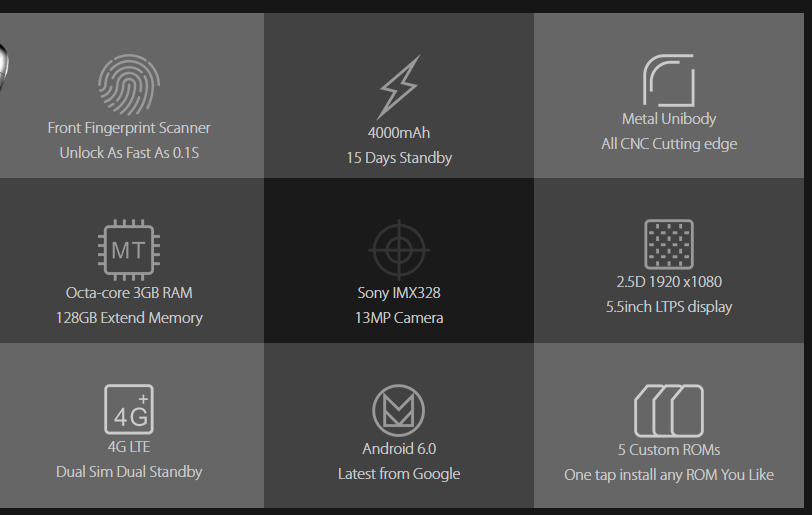
Task: Click the MT processor chip icon
Action: click(x=128, y=250)
